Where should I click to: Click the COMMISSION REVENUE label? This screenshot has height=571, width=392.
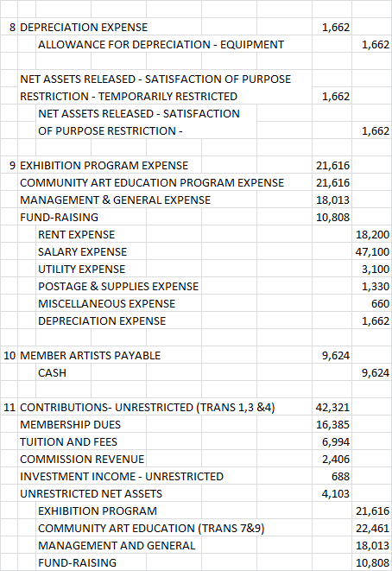click(x=82, y=460)
